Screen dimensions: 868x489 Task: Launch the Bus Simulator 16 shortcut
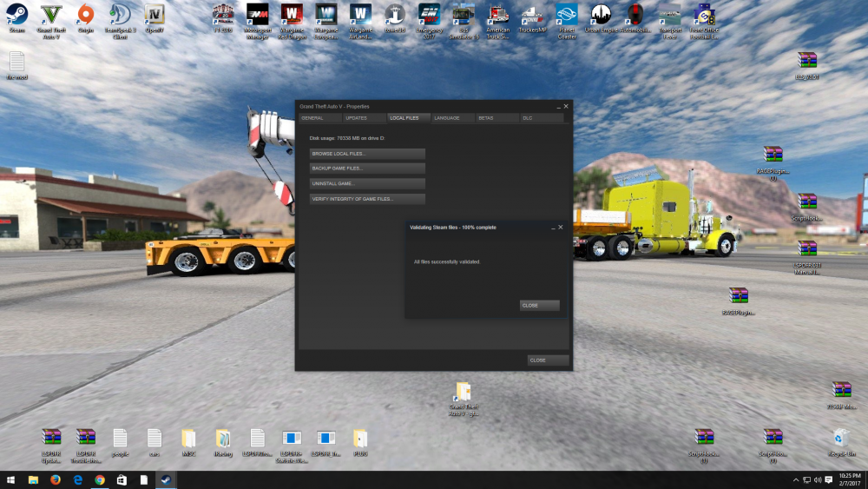[x=464, y=21]
